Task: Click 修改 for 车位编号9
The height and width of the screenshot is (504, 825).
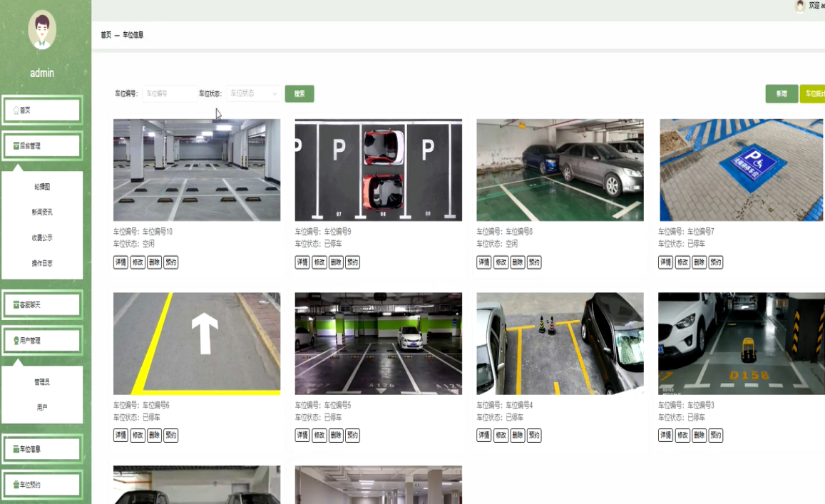Action: (x=319, y=262)
